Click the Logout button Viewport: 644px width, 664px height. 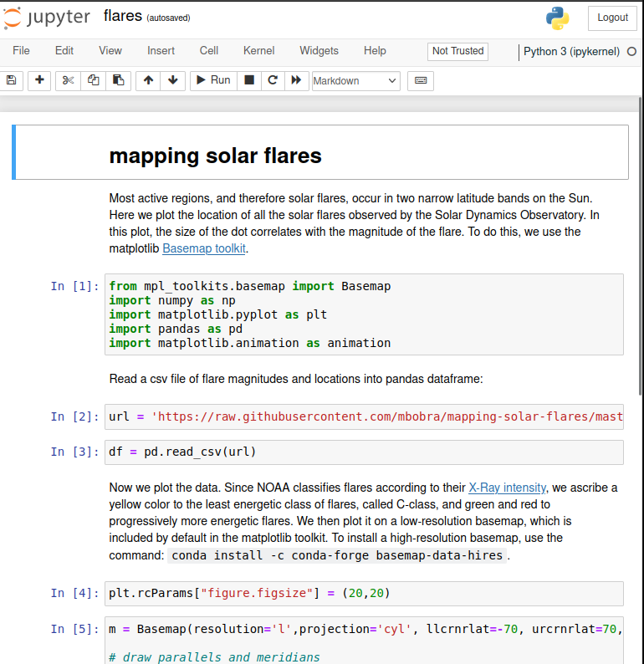click(612, 18)
